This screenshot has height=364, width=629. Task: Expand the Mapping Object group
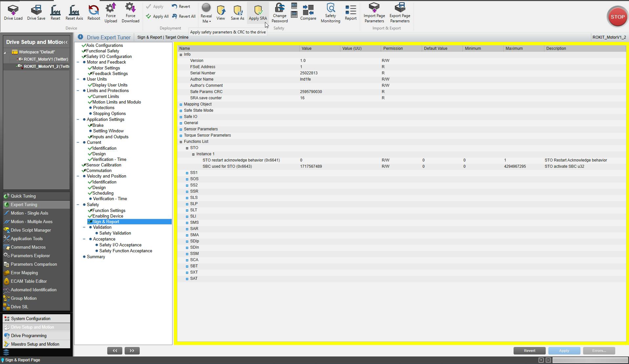coord(181,105)
